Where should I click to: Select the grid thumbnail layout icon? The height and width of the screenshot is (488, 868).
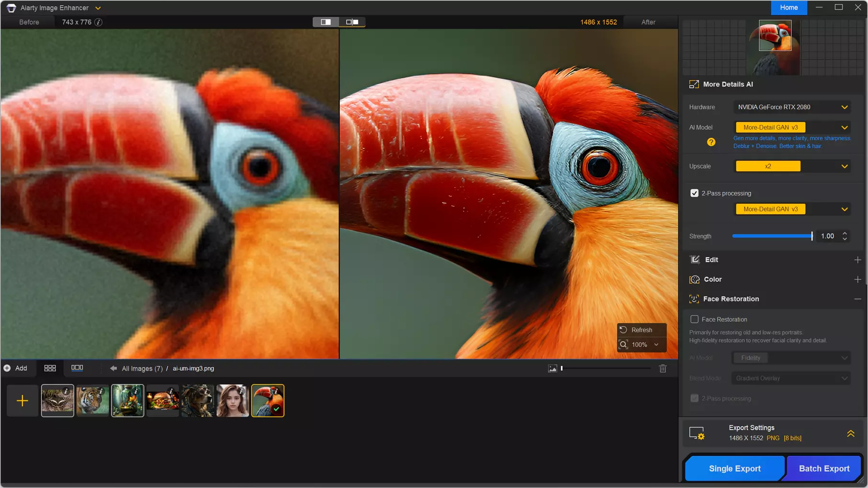click(x=50, y=368)
